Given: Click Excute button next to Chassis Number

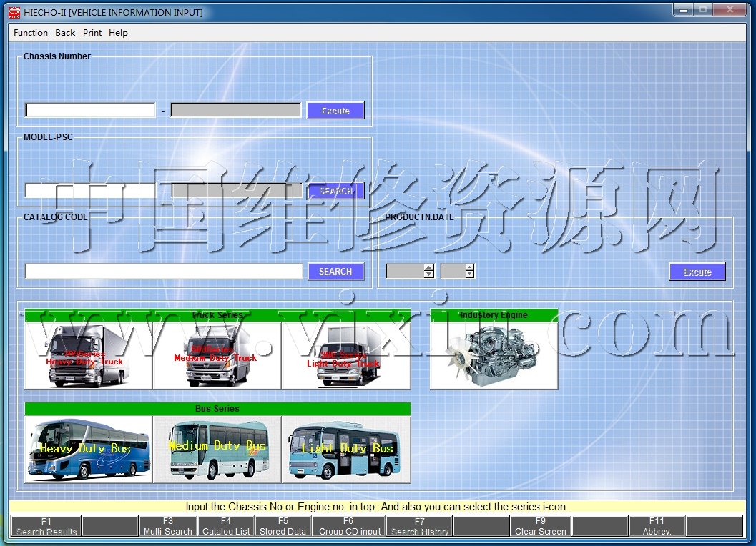Looking at the screenshot, I should [335, 111].
